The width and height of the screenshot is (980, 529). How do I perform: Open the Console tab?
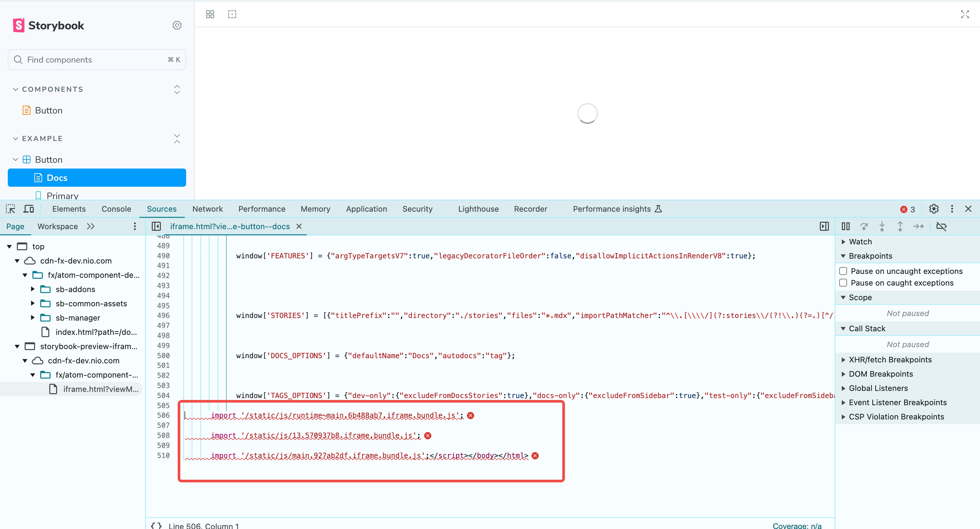tap(116, 209)
